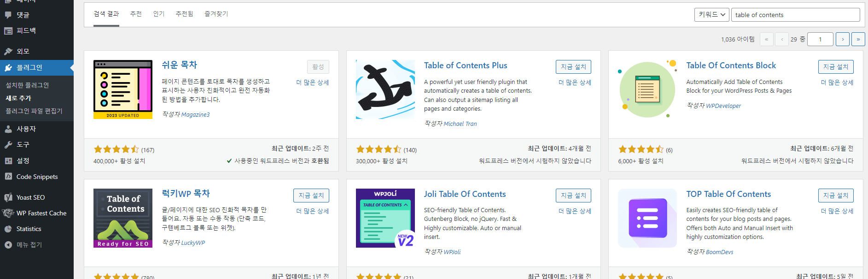Click the 쉬운 목차 plugin thumbnail

(123, 89)
